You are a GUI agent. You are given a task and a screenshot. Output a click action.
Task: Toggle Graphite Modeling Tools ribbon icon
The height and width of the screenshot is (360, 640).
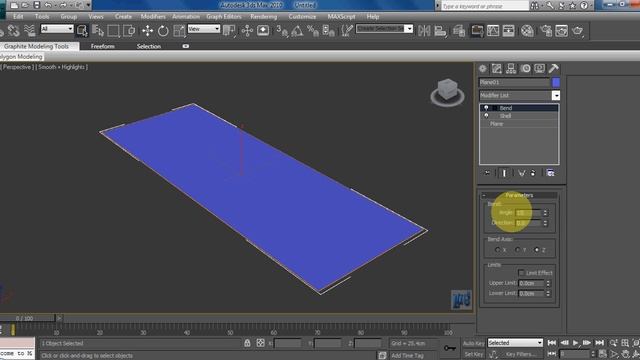476,31
